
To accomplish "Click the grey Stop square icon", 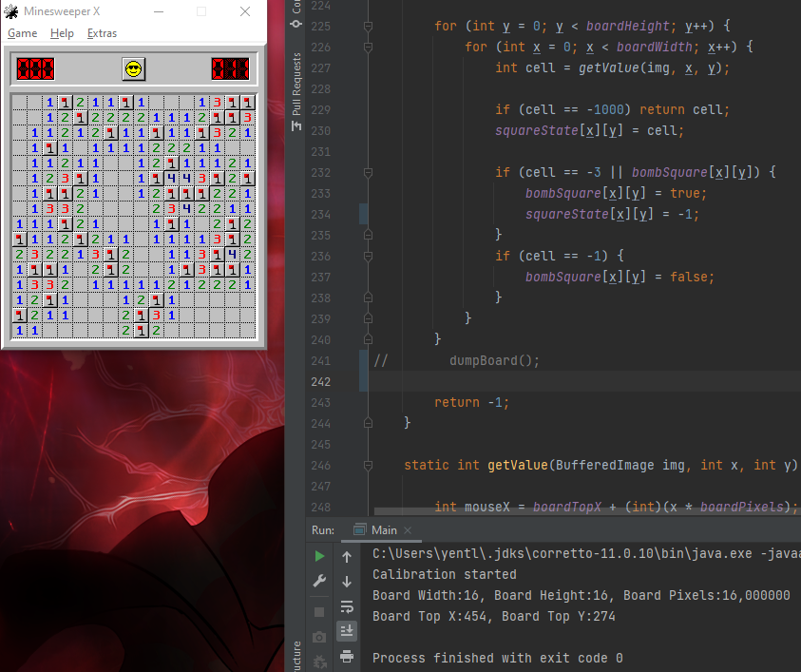I will click(319, 612).
